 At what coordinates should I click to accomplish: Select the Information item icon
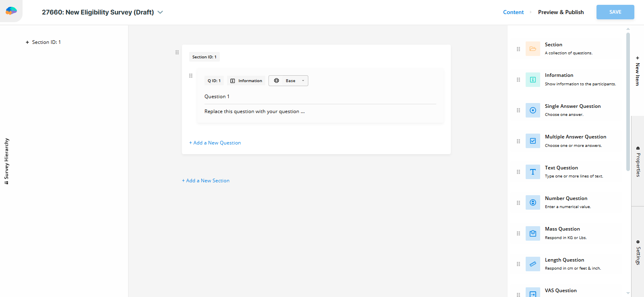click(533, 80)
